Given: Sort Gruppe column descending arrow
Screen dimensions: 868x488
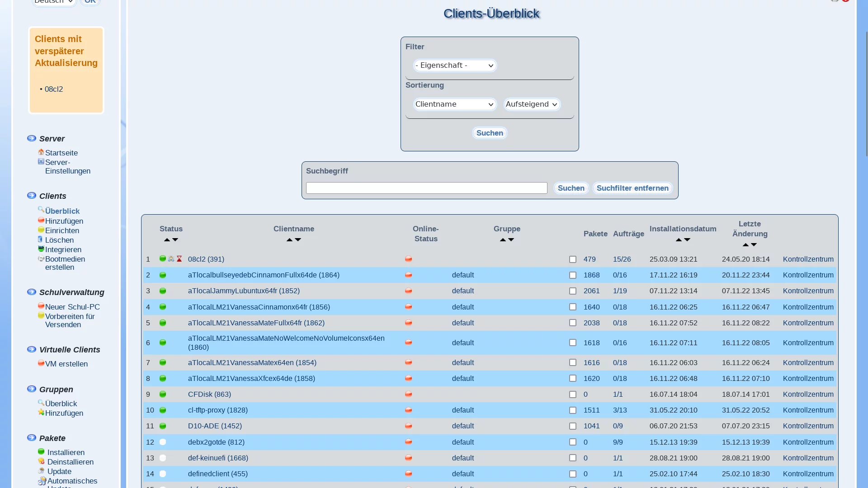Looking at the screenshot, I should click(511, 240).
